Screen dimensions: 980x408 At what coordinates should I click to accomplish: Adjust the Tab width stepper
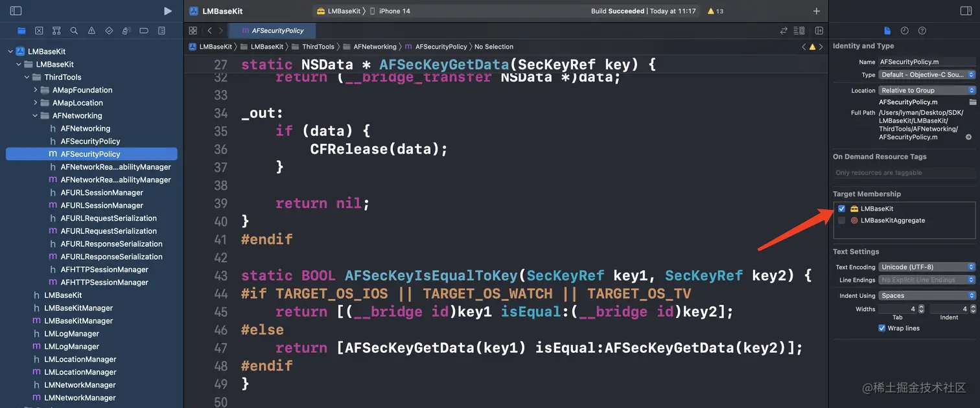[921, 309]
